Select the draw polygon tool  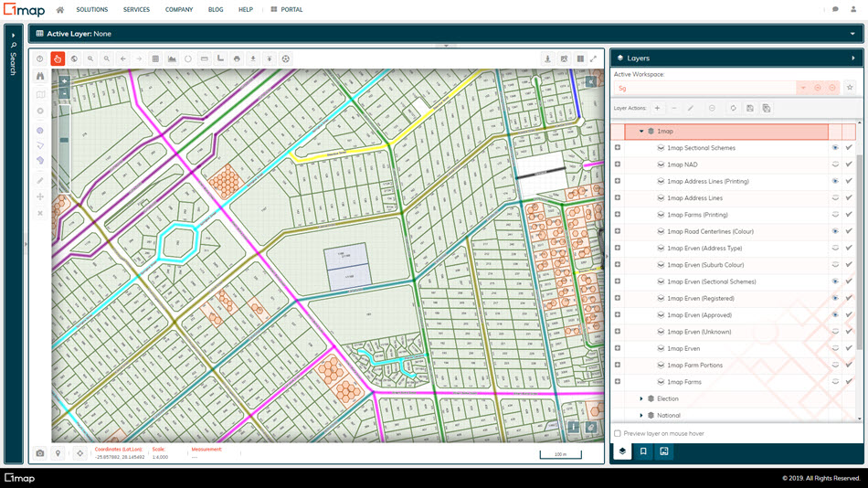[40, 160]
